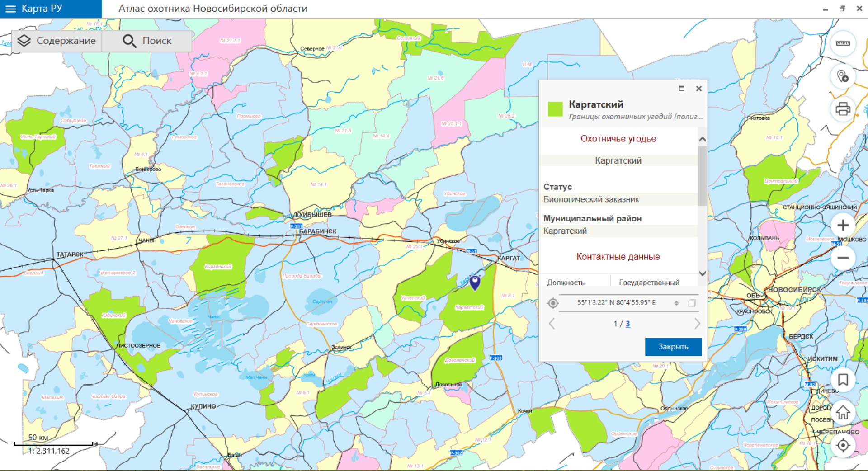This screenshot has width=868, height=471.
Task: Copy coordinates with the copy icon
Action: pyautogui.click(x=692, y=303)
